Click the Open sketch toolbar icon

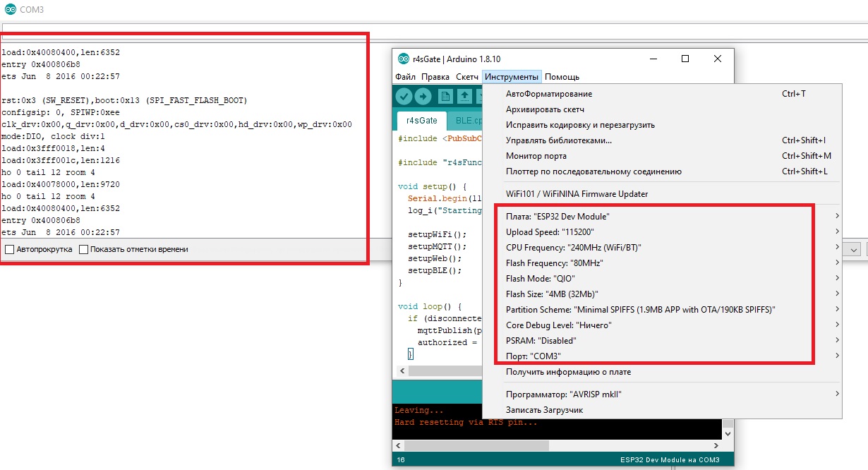[x=464, y=97]
